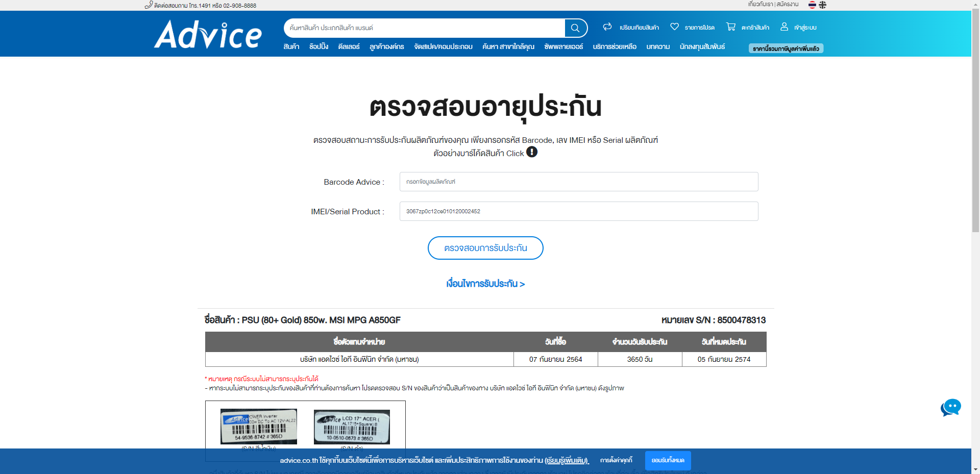The image size is (980, 474).
Task: Click the วันที่หมดประกัน column header
Action: [724, 342]
